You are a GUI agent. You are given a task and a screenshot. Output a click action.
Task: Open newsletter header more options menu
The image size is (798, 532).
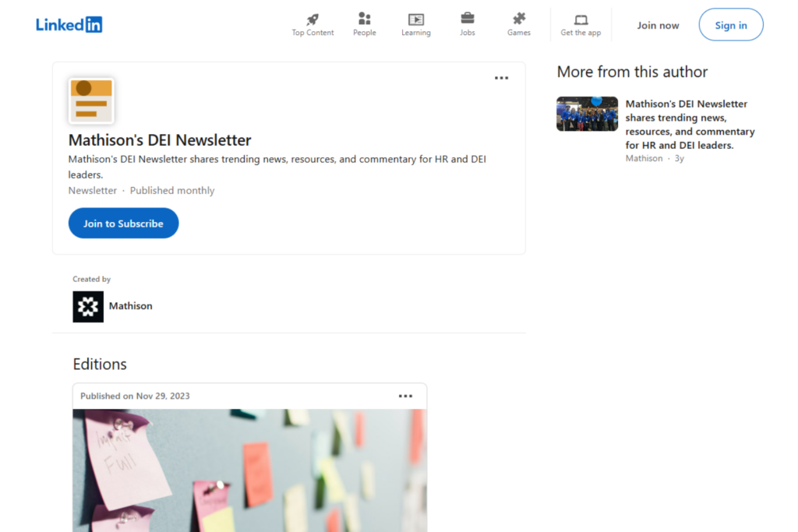tap(501, 78)
